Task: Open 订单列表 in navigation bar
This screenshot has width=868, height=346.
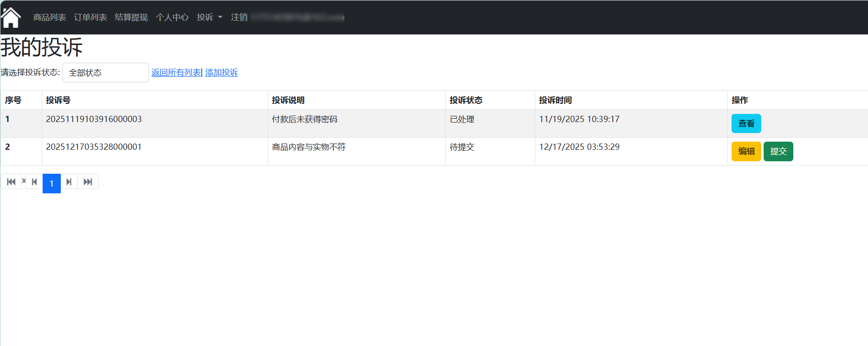Action: pos(90,18)
